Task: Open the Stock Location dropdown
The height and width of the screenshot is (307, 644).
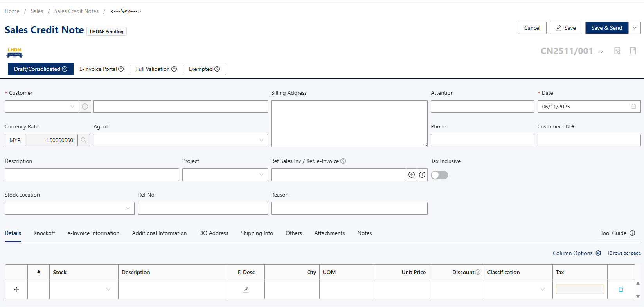Action: point(69,208)
